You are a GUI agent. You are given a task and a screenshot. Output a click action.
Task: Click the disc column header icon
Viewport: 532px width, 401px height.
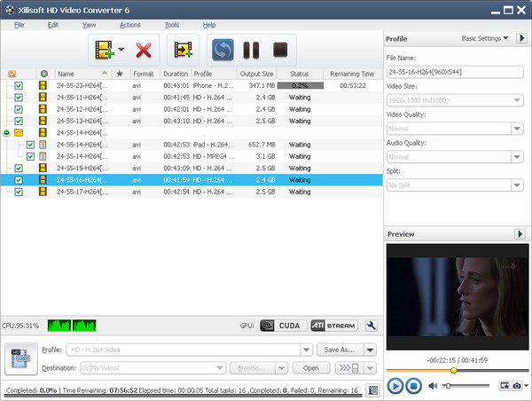[43, 74]
